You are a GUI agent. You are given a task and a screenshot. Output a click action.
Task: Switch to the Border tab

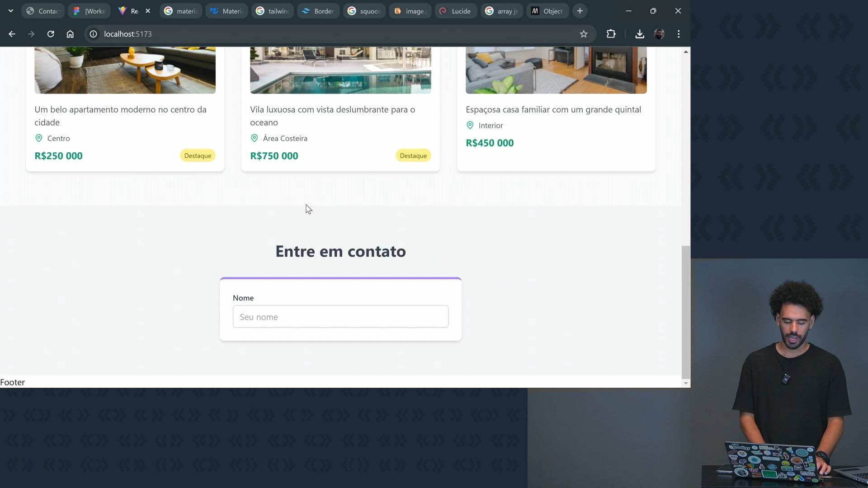[x=318, y=11]
